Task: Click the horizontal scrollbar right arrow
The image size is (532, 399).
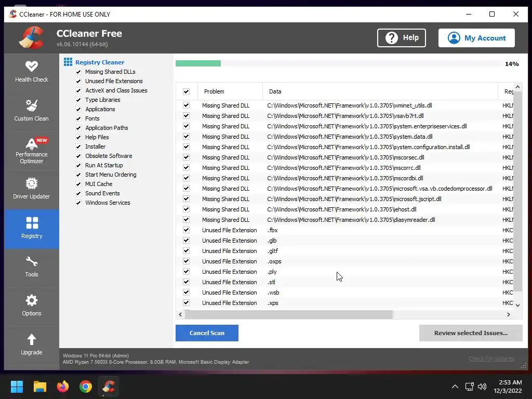Action: [508, 314]
